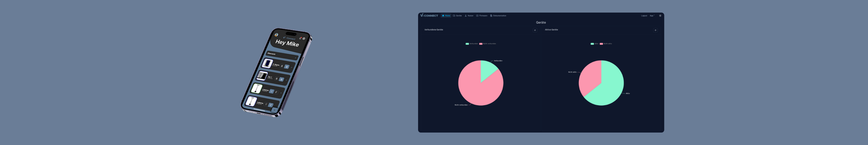This screenshot has height=145, width=868.
Task: Click the Logout button
Action: (644, 16)
